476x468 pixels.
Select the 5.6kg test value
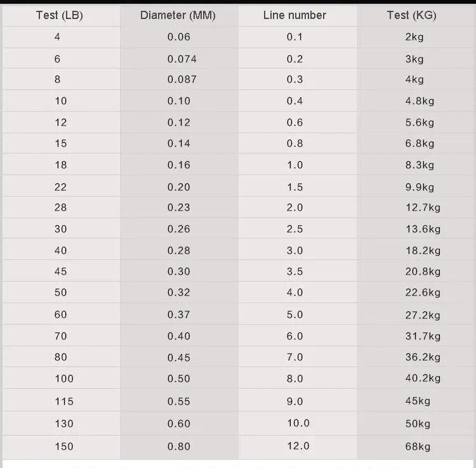point(420,122)
